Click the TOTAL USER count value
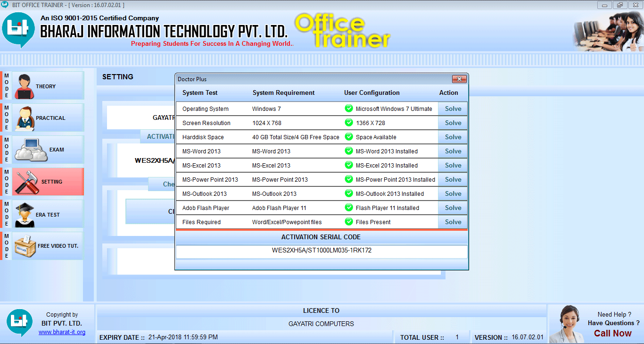 coord(457,337)
